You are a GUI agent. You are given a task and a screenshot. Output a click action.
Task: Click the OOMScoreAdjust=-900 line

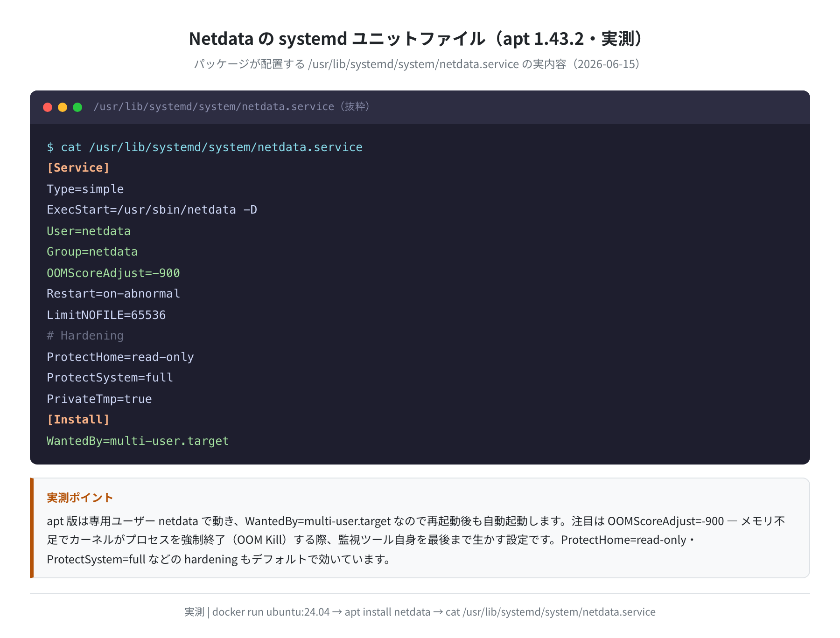click(113, 273)
